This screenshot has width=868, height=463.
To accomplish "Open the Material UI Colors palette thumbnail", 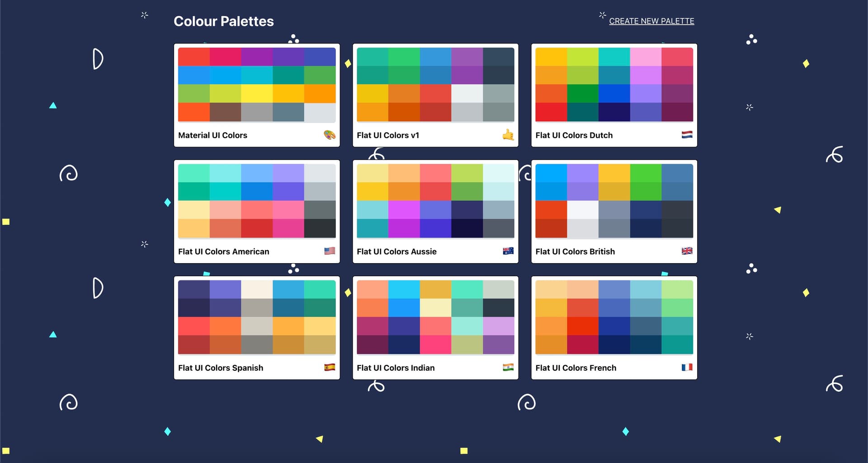I will (257, 85).
